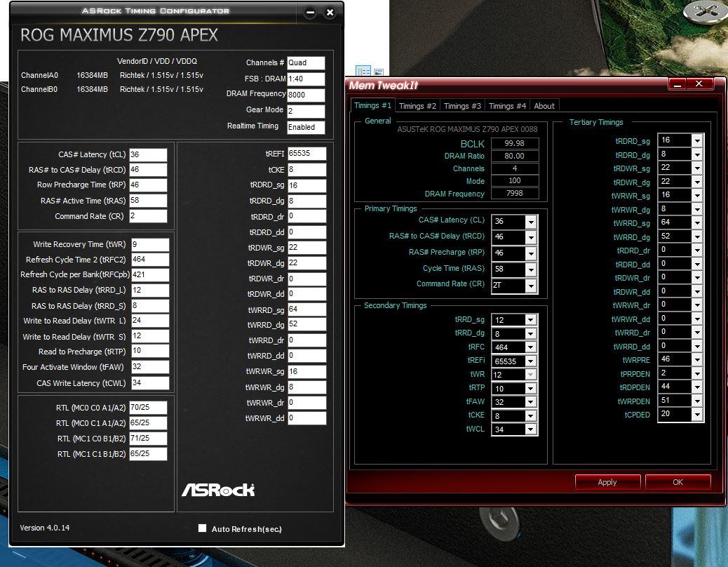Click the 'ROG MAXIMUS Z790 APEX' heading
This screenshot has height=567, width=728.
[119, 35]
